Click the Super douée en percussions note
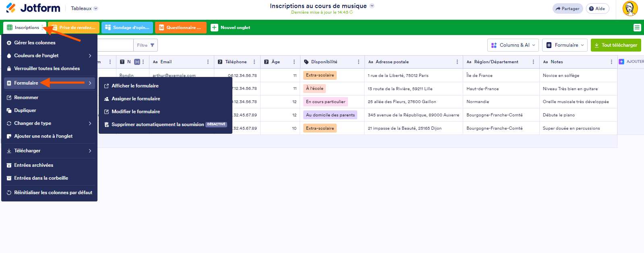The height and width of the screenshot is (253, 644). click(578, 128)
